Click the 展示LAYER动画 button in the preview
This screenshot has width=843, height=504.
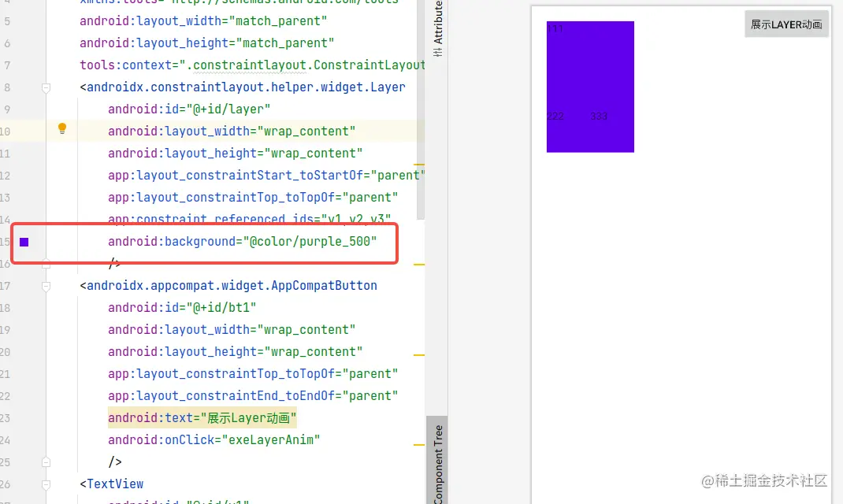785,24
